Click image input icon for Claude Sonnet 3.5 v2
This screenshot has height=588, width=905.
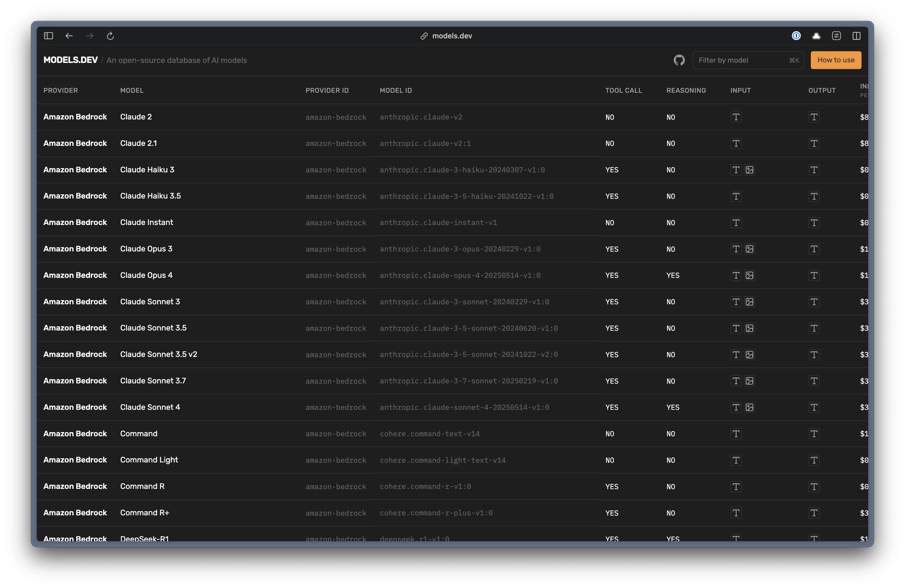[749, 354]
